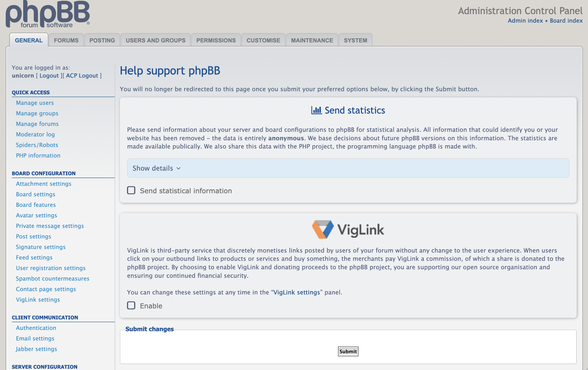
Task: Click the inline "VigLink settings" panel link
Action: coord(297,292)
